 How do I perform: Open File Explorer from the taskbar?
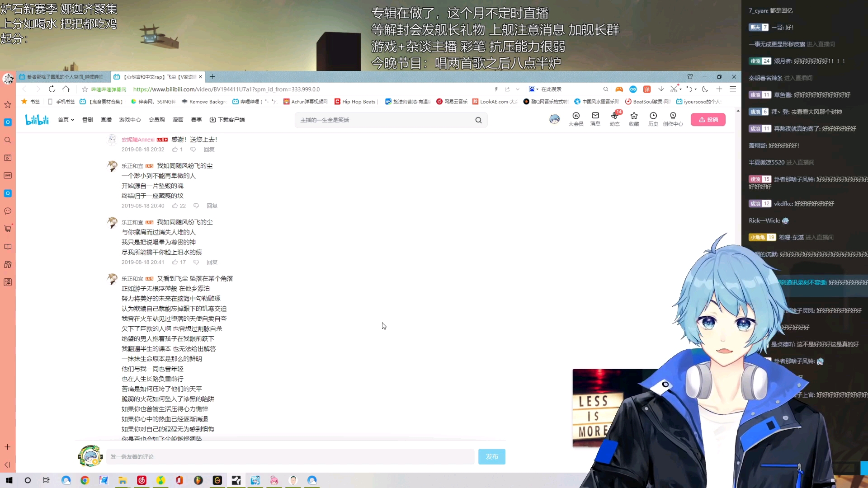(123, 480)
